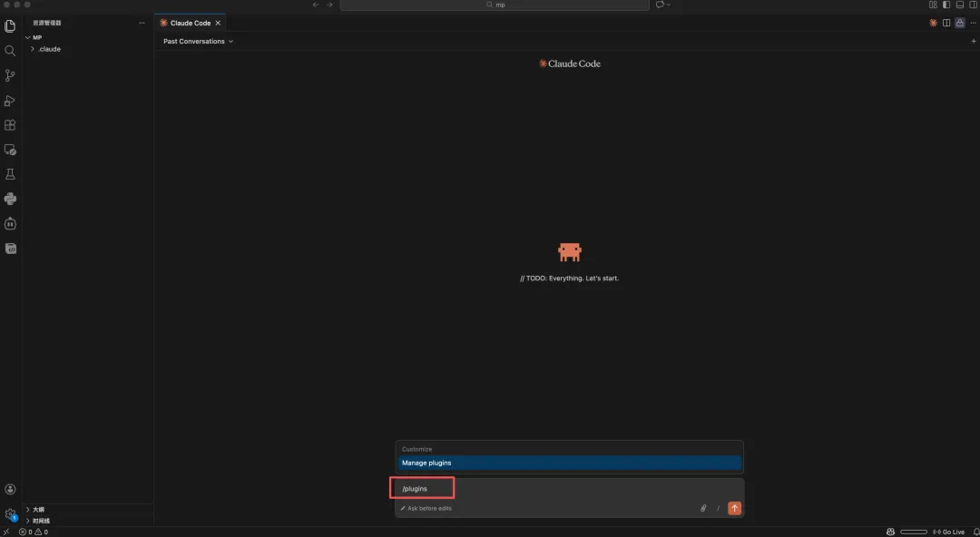This screenshot has height=537, width=980.
Task: Open the Manage settings gear
Action: [10, 514]
